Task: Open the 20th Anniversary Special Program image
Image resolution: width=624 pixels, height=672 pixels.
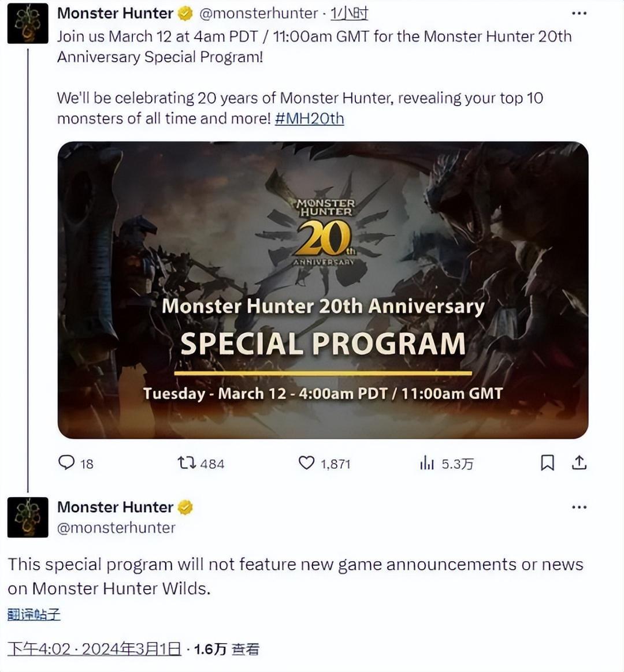Action: (323, 290)
